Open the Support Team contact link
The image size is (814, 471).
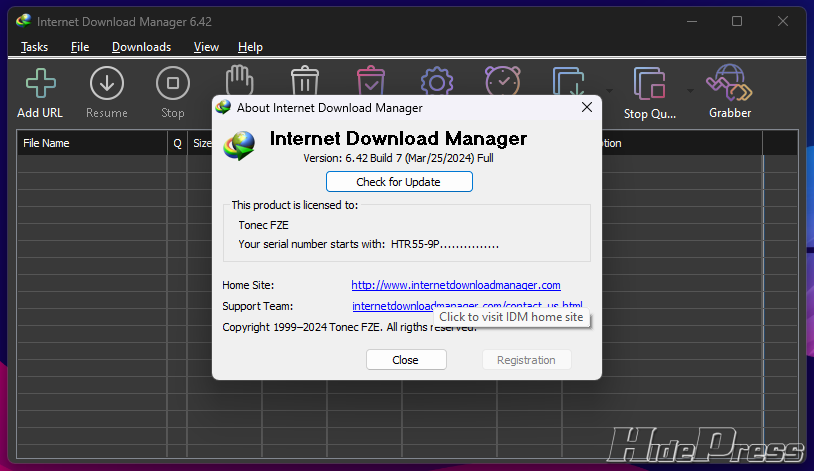click(x=467, y=305)
